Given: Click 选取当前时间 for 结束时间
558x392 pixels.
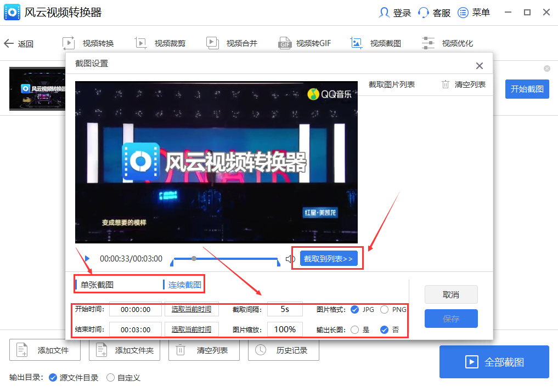Looking at the screenshot, I should point(191,329).
